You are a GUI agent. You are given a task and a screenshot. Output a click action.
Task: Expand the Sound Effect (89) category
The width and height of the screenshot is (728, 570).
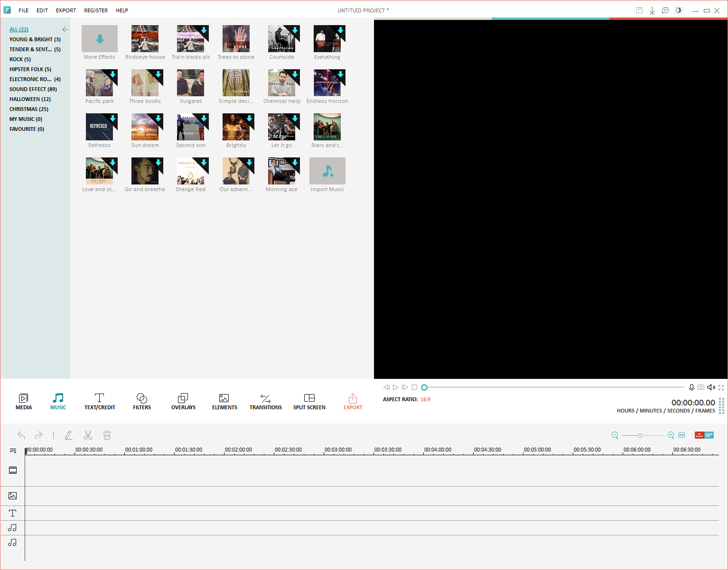click(x=33, y=89)
